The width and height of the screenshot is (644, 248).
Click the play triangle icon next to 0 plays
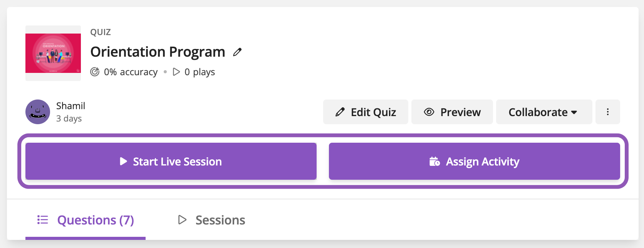pos(176,72)
